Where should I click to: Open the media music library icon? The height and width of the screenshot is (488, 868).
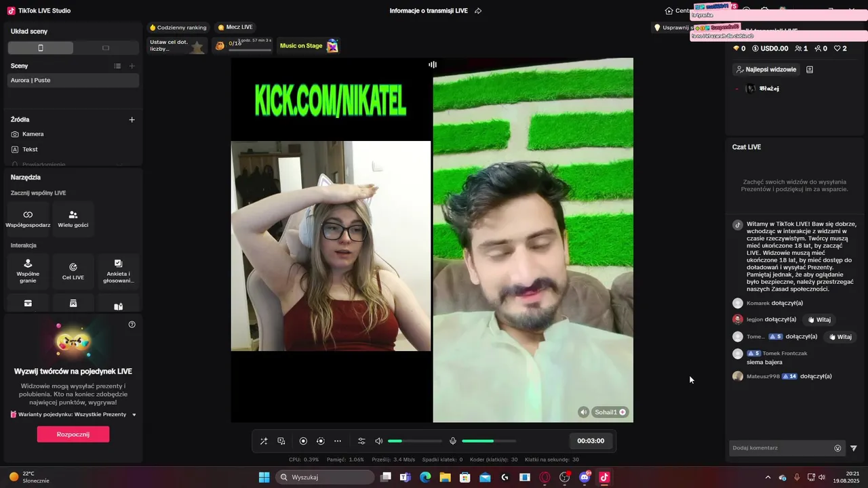(x=281, y=441)
